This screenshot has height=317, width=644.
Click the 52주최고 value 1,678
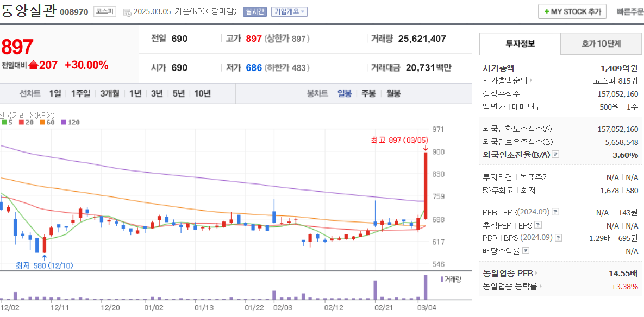(609, 191)
